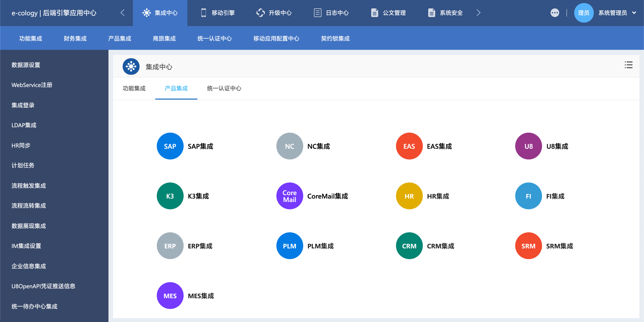Viewport: 644px width, 322px height.
Task: Open the Core Mail circle icon
Action: point(290,196)
